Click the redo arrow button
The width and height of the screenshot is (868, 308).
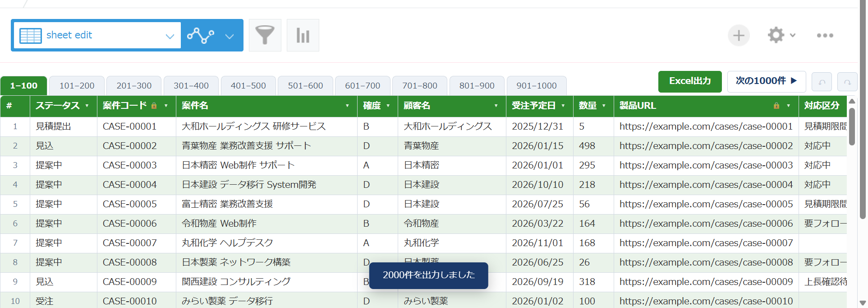click(847, 82)
